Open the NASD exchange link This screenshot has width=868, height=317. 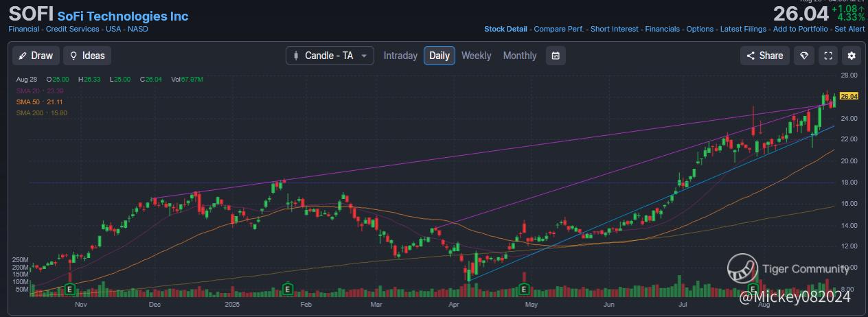137,29
